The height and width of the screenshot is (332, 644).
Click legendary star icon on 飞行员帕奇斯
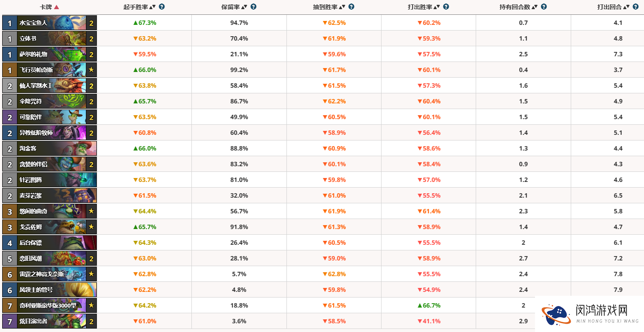click(91, 70)
